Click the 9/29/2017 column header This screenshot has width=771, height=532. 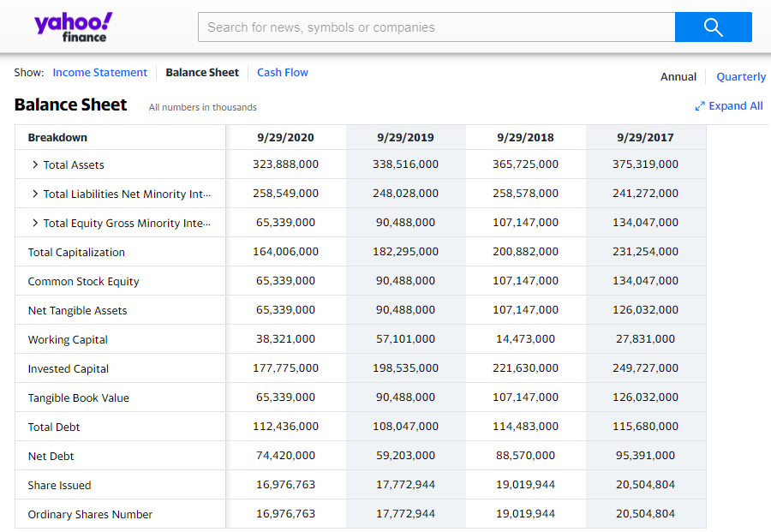646,138
